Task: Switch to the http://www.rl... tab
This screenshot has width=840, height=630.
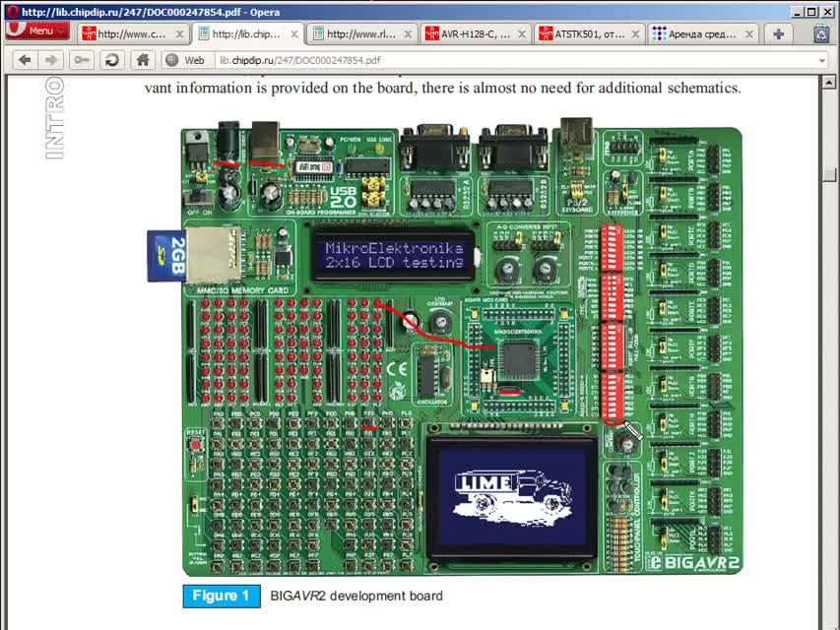Action: click(362, 33)
